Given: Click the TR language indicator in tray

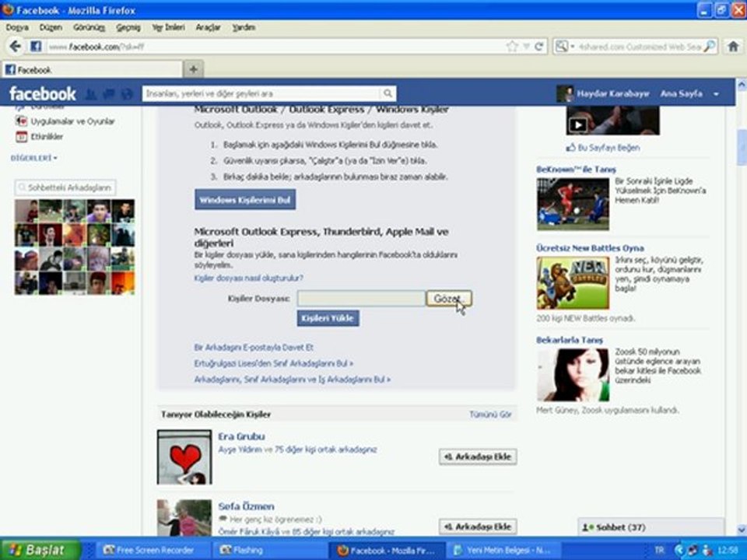Looking at the screenshot, I should tap(659, 550).
